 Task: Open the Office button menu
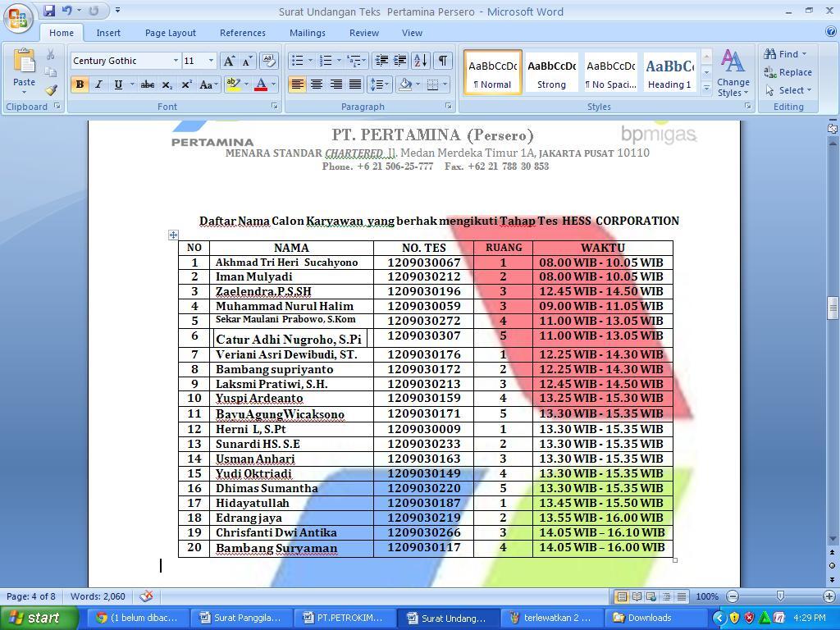coord(18,18)
